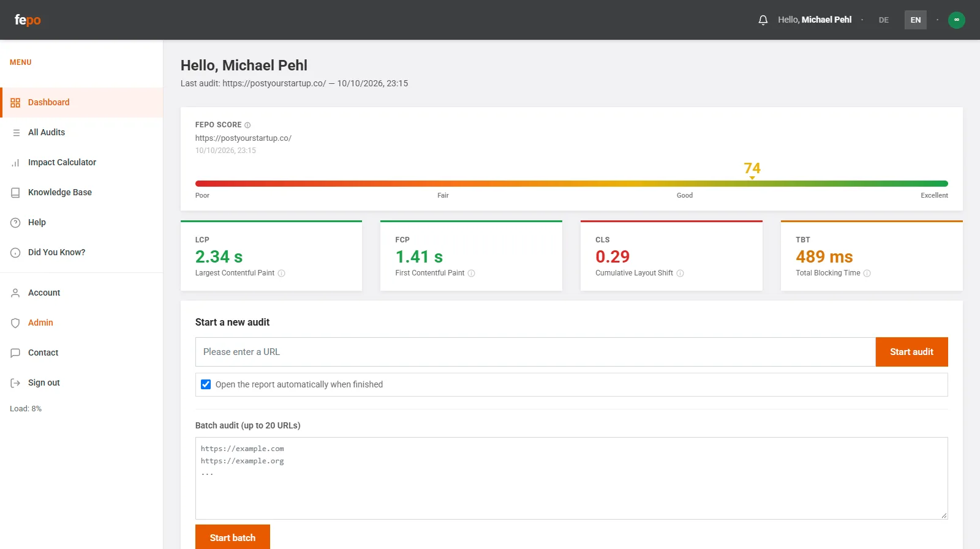Click the 'MENU' sidebar heading
980x549 pixels.
pyautogui.click(x=20, y=62)
